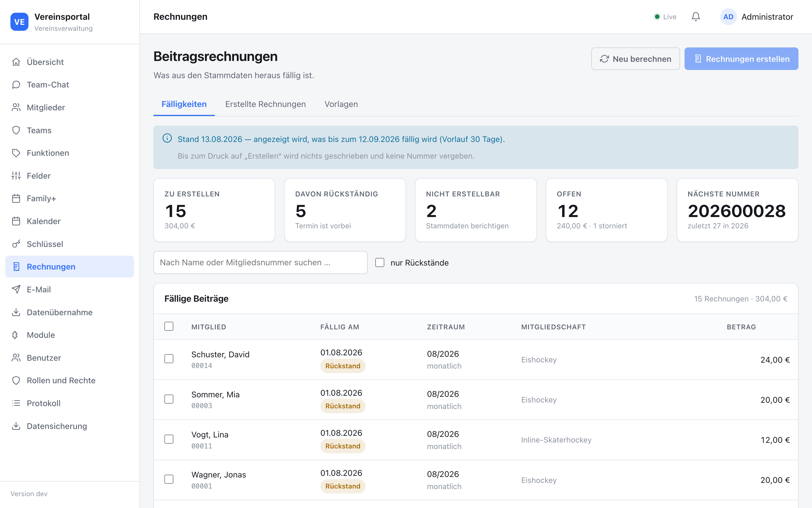Click the Rechnungen erstellen button

[741, 59]
